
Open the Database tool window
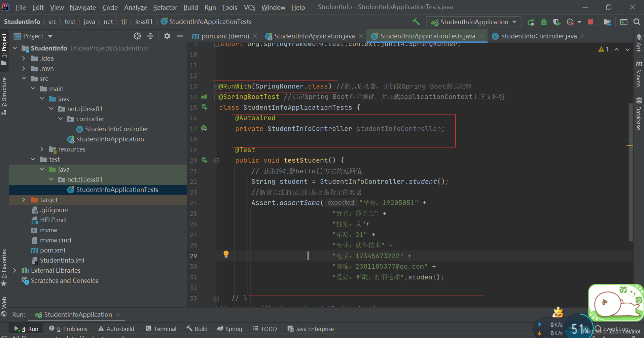(638, 113)
